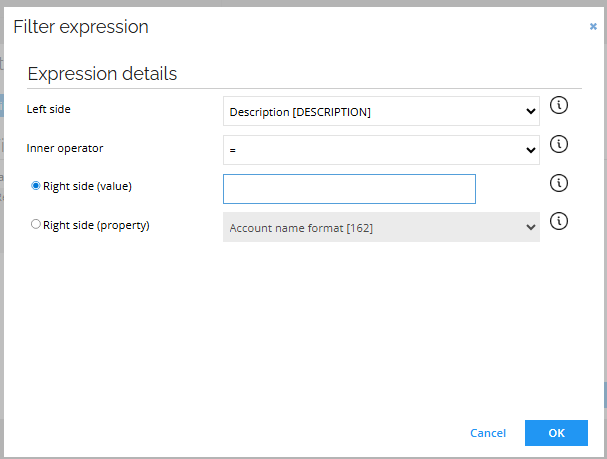The image size is (607, 459).
Task: Open the Description [DESCRIPTION] dropdown
Action: tap(380, 112)
